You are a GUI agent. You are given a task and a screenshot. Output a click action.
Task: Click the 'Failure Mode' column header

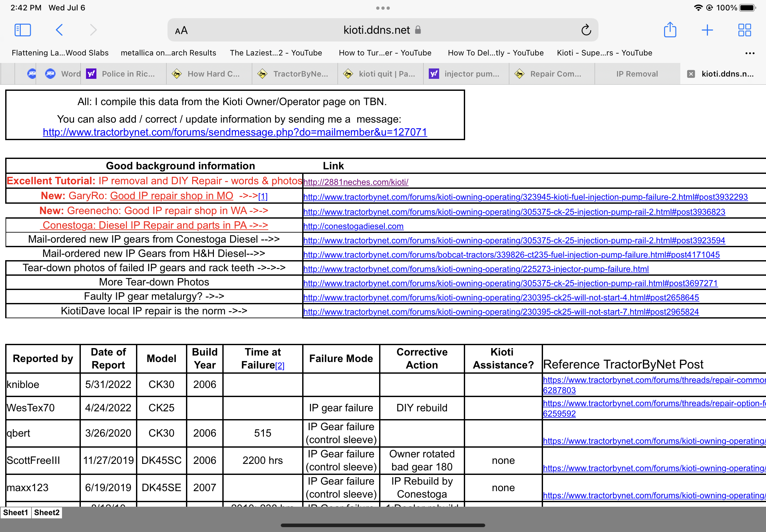[x=341, y=359]
